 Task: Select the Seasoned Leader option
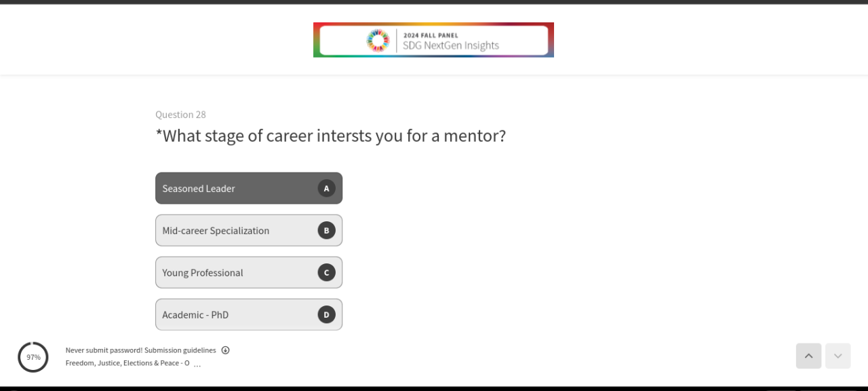click(x=237, y=188)
